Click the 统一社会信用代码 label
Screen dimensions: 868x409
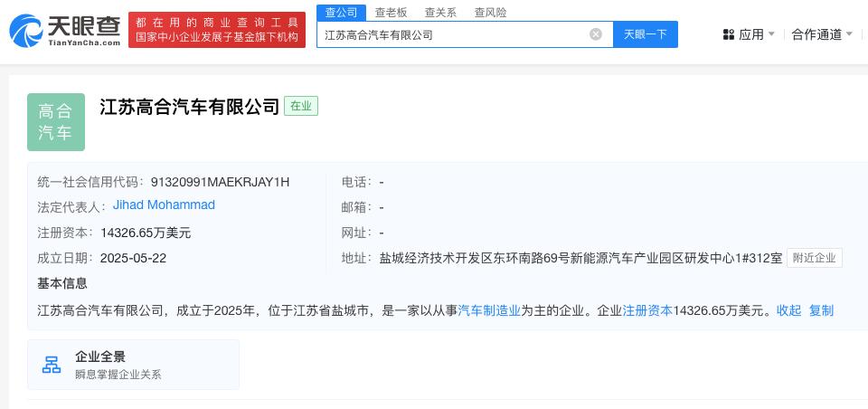pos(90,182)
